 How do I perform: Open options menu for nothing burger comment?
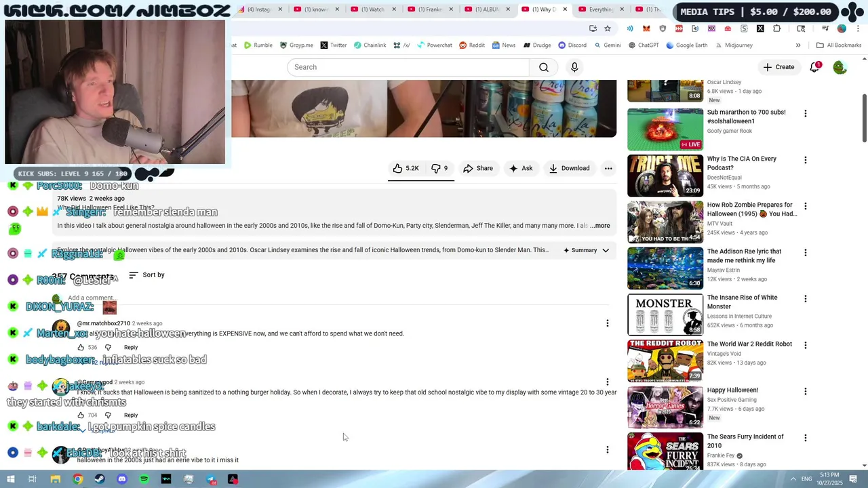(608, 382)
